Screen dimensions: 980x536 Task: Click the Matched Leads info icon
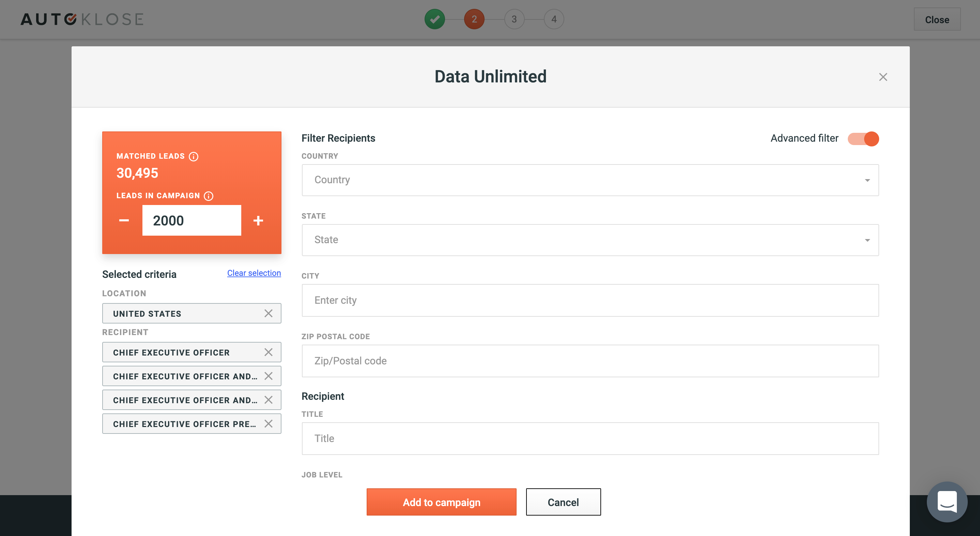click(194, 156)
